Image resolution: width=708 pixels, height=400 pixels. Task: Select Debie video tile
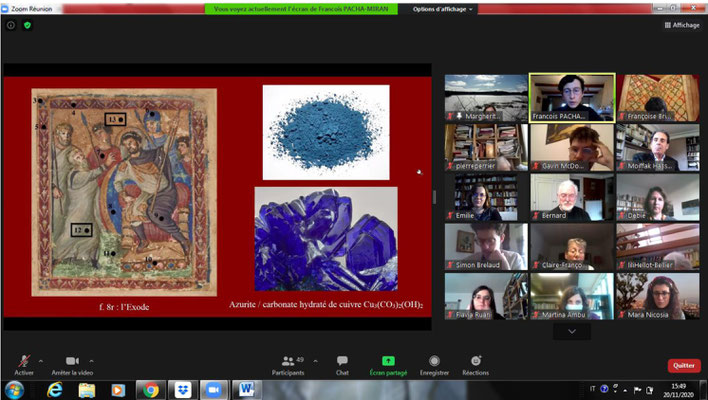pos(658,197)
